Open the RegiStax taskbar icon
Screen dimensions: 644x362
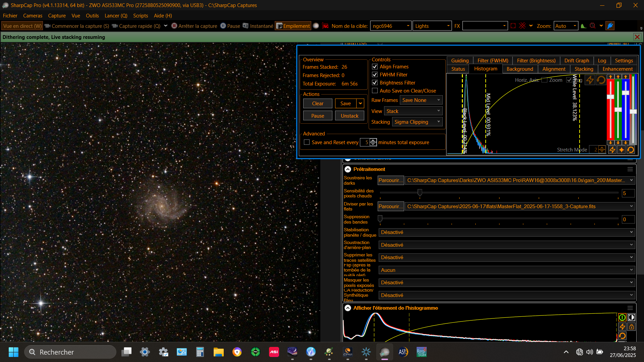point(422,352)
